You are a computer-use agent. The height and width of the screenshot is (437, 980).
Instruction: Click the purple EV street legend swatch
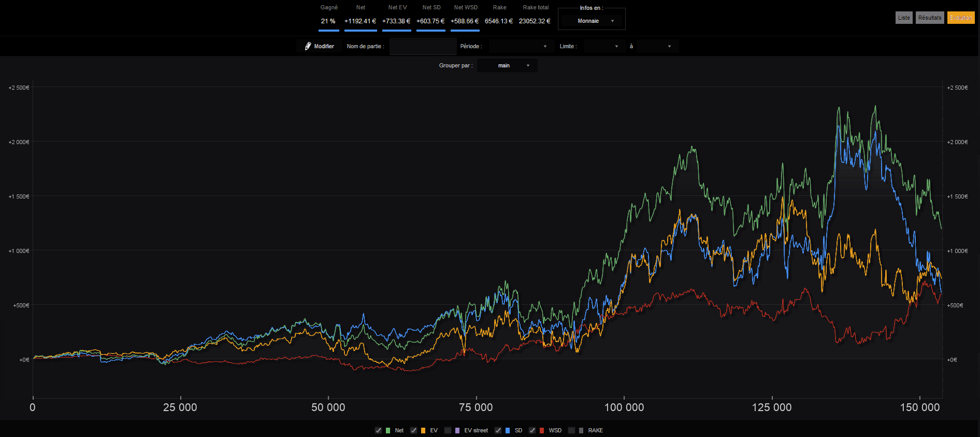point(457,430)
